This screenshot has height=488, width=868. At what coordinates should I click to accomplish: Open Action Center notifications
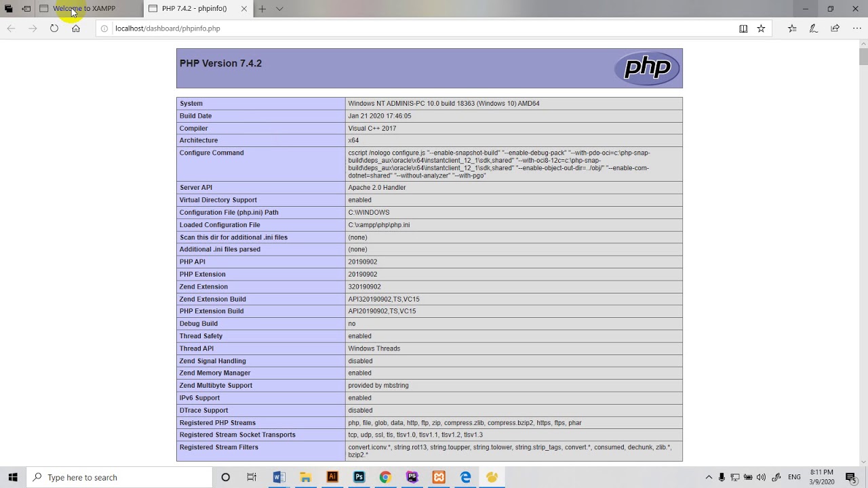point(851,477)
